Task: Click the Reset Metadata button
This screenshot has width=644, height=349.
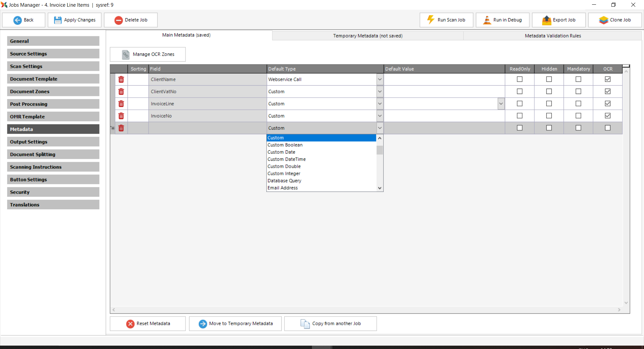Action: coord(148,323)
